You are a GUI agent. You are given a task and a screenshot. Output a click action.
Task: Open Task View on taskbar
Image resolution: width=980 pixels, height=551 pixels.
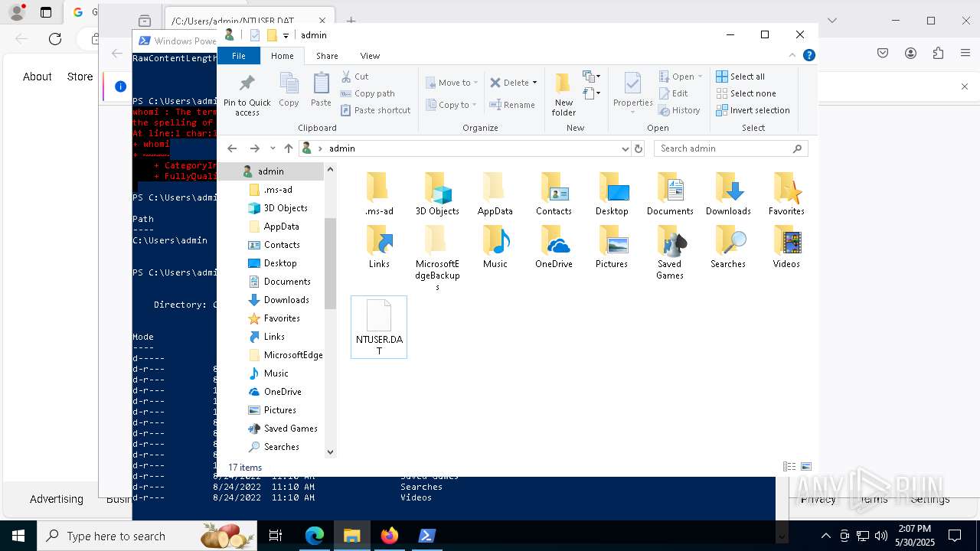tap(276, 536)
